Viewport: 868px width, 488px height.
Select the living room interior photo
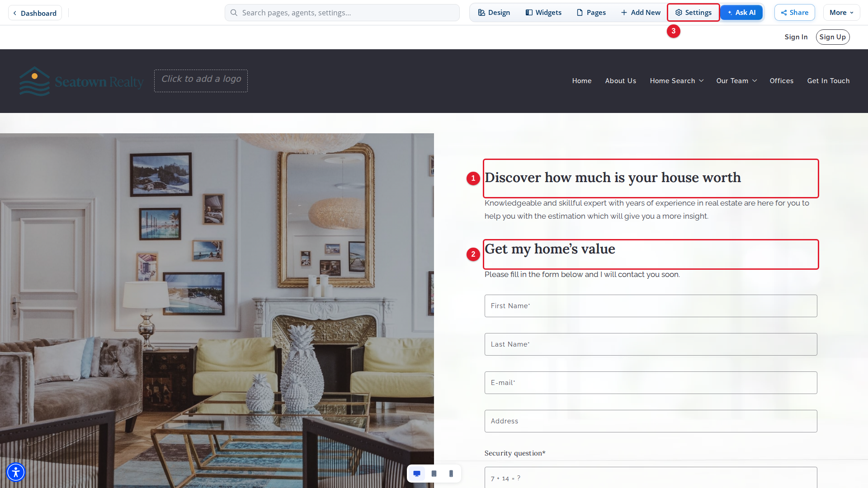tap(217, 310)
